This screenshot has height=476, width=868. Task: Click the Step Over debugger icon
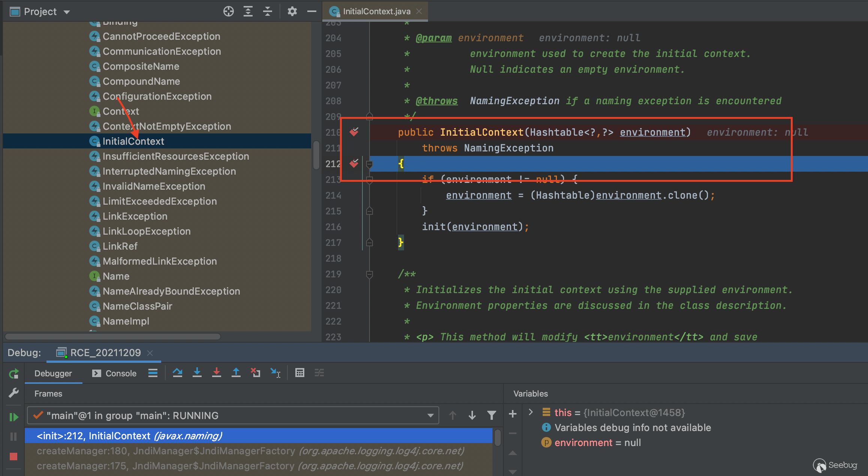click(x=177, y=373)
